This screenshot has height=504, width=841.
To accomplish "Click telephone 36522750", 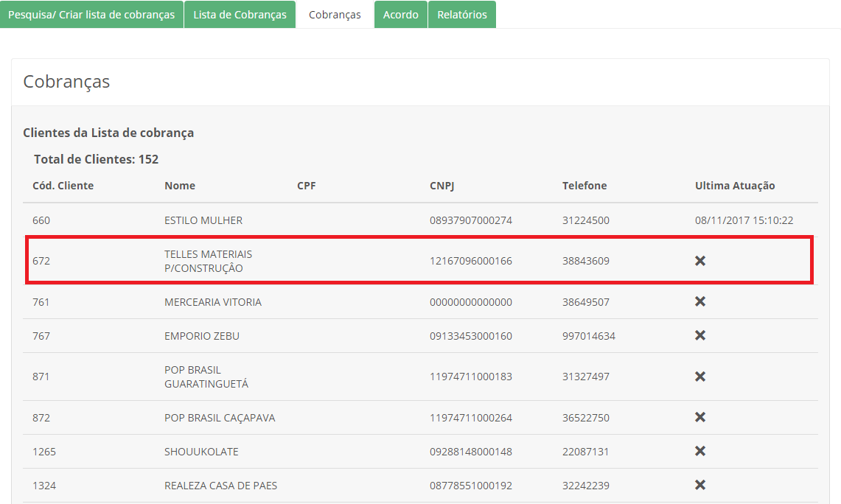I will pyautogui.click(x=586, y=418).
